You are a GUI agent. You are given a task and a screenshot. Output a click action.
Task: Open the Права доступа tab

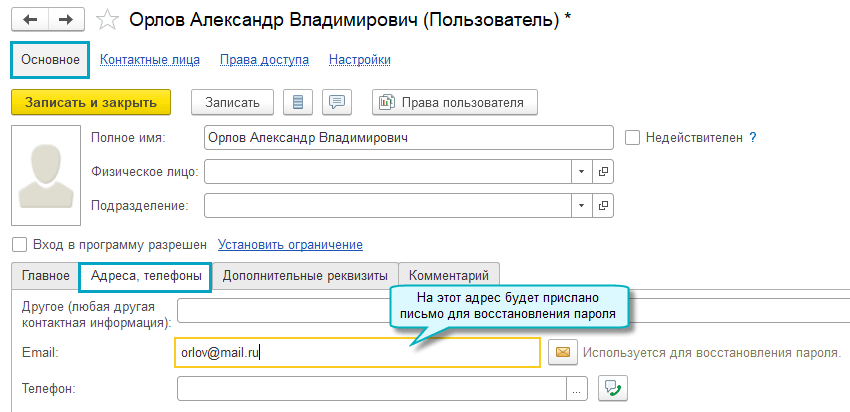(x=264, y=60)
